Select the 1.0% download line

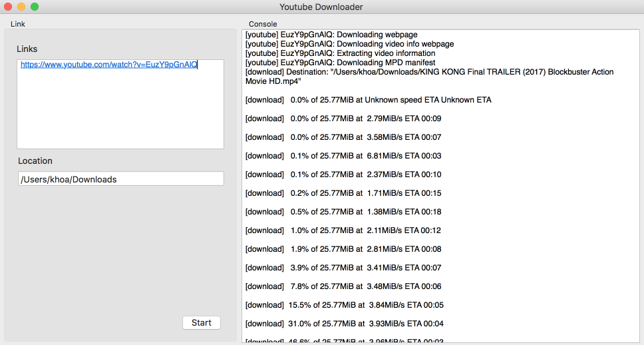(343, 230)
